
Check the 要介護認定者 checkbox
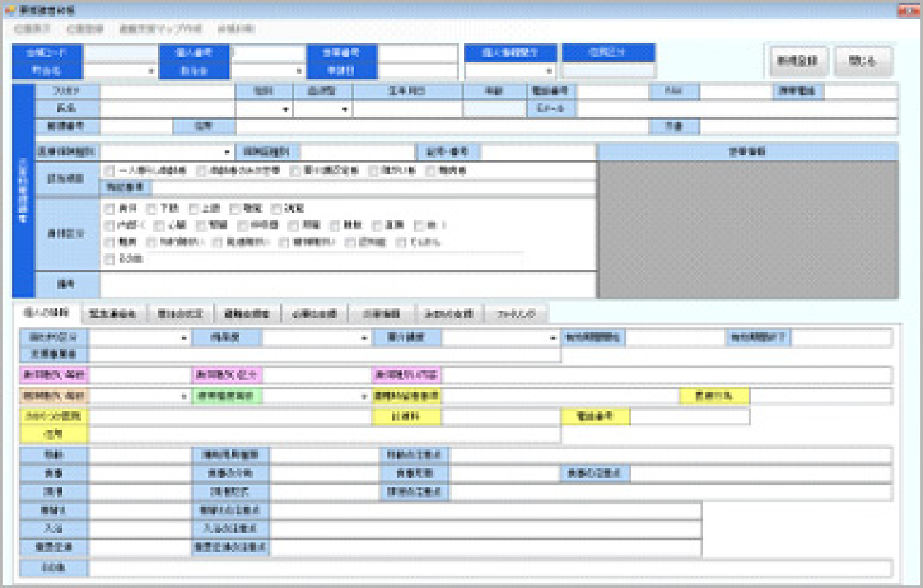click(x=295, y=171)
